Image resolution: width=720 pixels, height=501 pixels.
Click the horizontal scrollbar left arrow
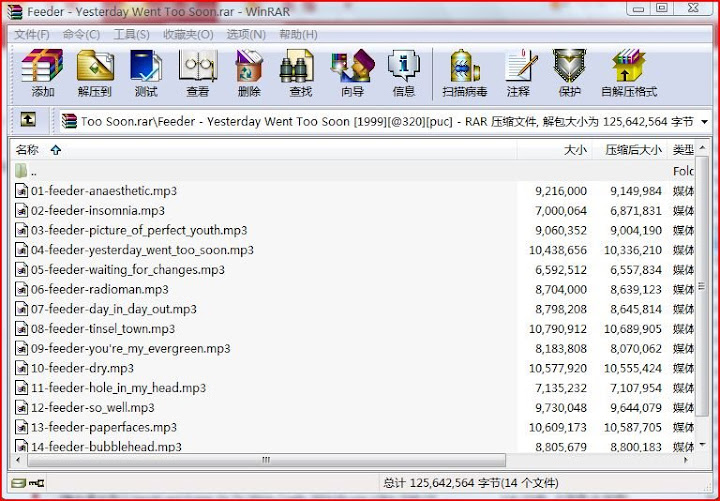(18, 460)
